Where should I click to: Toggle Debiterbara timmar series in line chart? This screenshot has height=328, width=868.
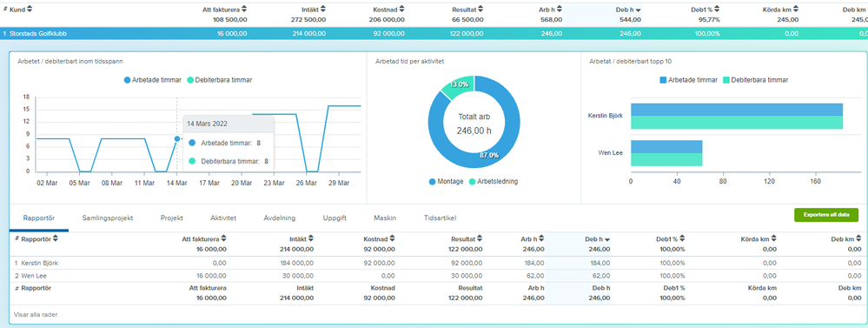(219, 80)
